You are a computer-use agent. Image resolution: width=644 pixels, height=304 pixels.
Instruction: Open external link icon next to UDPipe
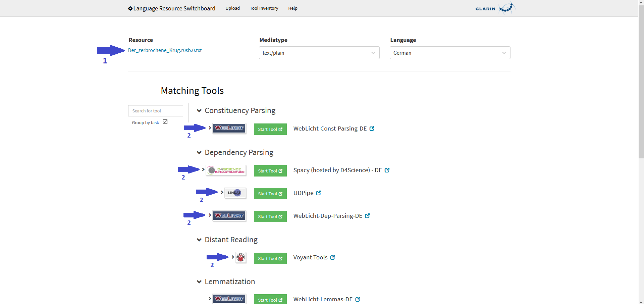coord(319,193)
